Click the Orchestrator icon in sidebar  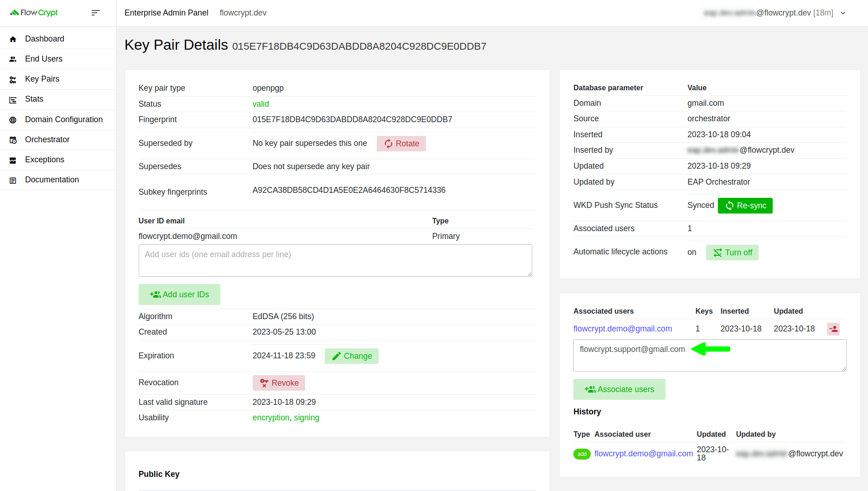tap(13, 140)
